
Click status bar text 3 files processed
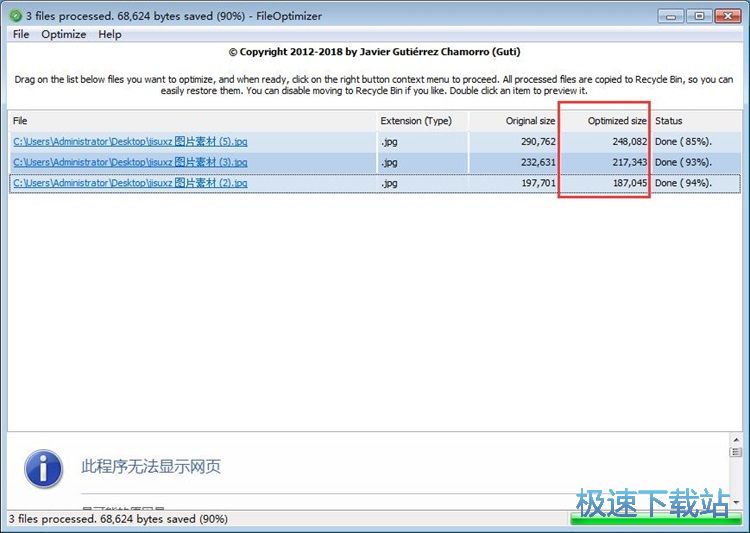(118, 519)
